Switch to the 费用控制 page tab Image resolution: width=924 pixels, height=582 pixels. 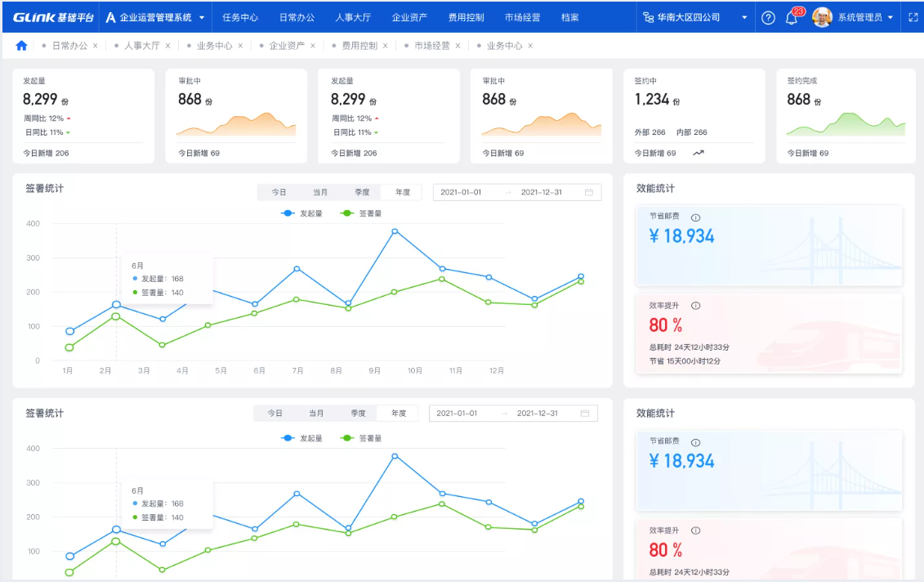[359, 46]
